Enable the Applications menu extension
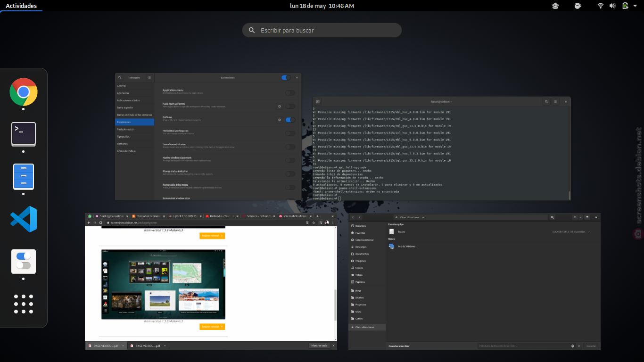This screenshot has height=362, width=644. pos(290,93)
